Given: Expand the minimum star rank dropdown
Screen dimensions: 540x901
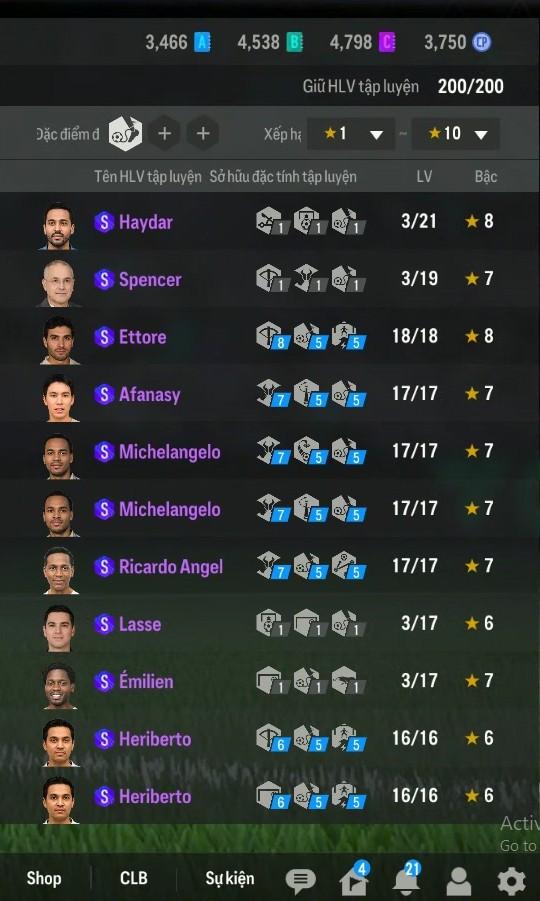Looking at the screenshot, I should click(351, 134).
